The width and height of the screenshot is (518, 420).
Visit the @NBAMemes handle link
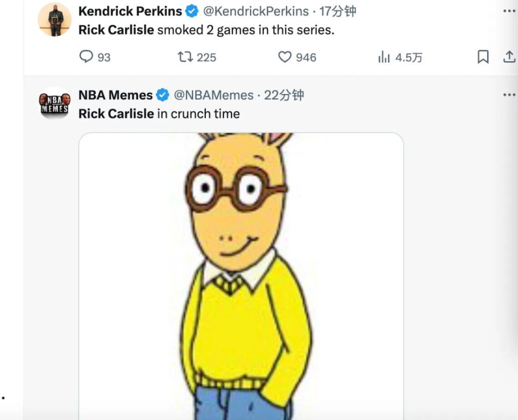pyautogui.click(x=213, y=95)
